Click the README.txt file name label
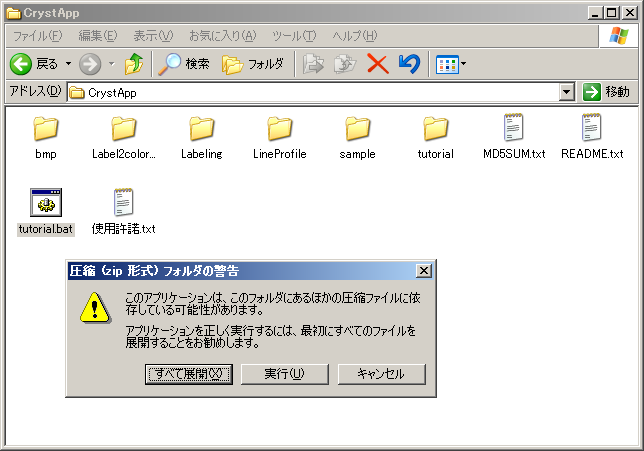 click(x=592, y=154)
